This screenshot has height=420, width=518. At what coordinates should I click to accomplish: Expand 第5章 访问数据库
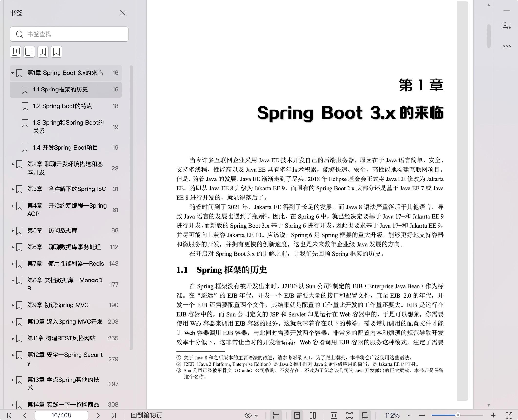pyautogui.click(x=13, y=230)
